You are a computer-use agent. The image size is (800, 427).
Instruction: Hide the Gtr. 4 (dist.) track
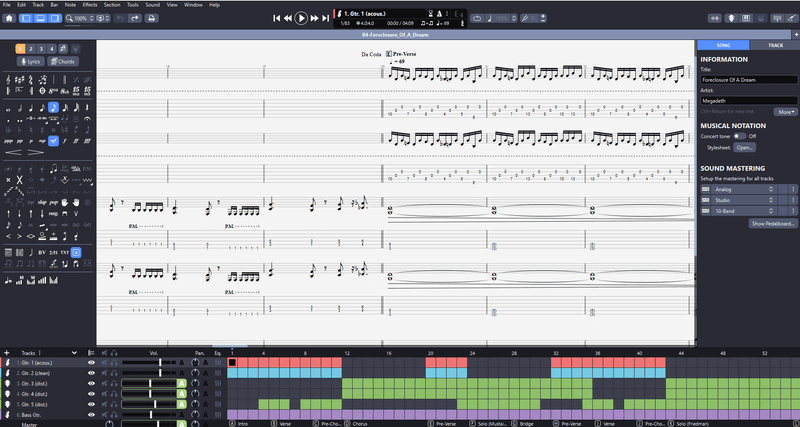(x=91, y=393)
